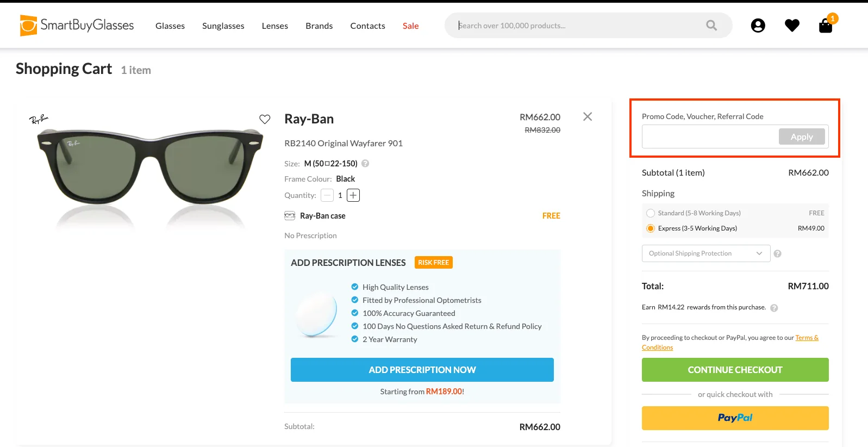Decrease quantity with minus button
This screenshot has height=447, width=868.
327,195
